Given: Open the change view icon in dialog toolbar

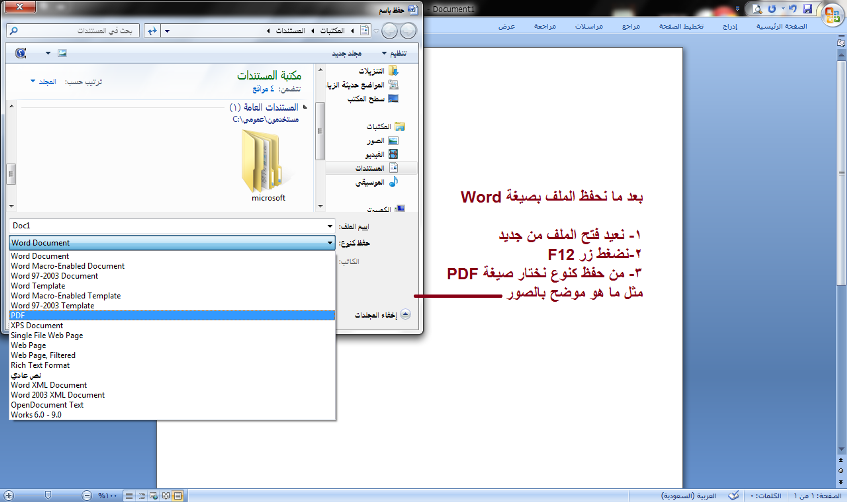Looking at the screenshot, I should pos(62,53).
